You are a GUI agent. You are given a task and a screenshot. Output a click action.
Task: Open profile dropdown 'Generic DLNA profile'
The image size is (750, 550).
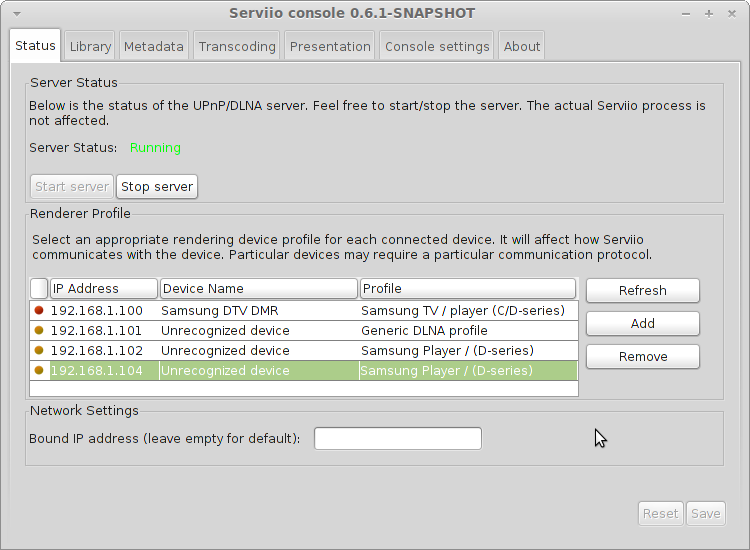coord(468,330)
